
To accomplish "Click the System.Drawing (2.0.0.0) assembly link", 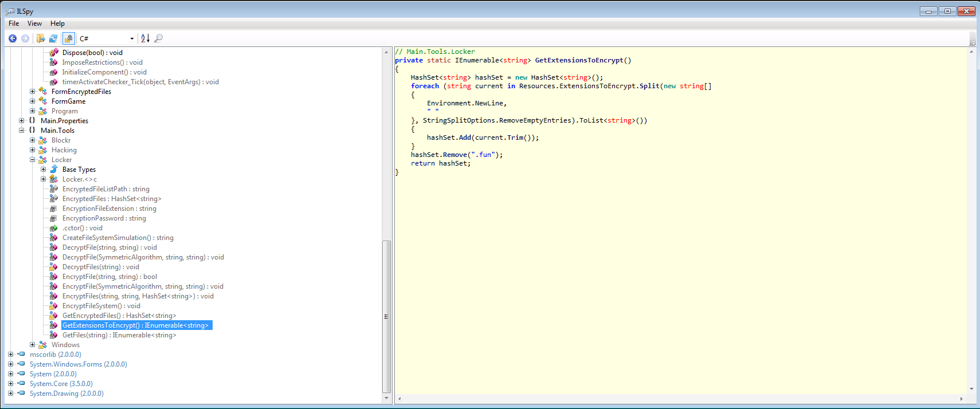I will (x=66, y=394).
